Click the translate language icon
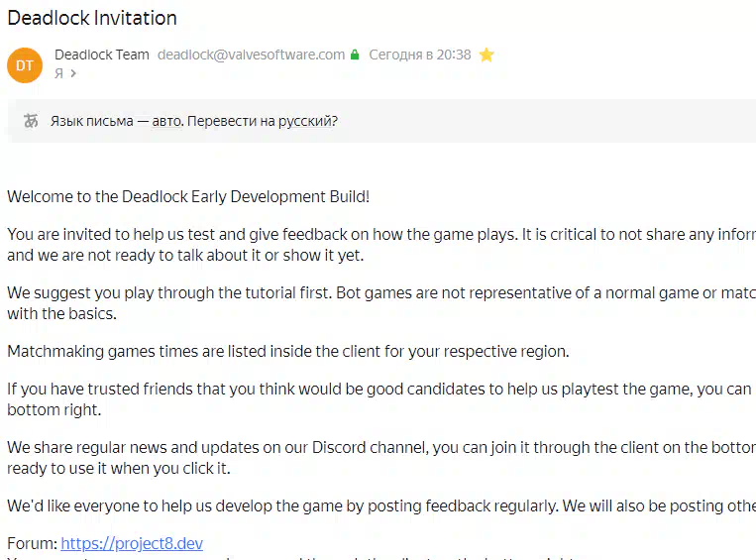 click(x=31, y=121)
